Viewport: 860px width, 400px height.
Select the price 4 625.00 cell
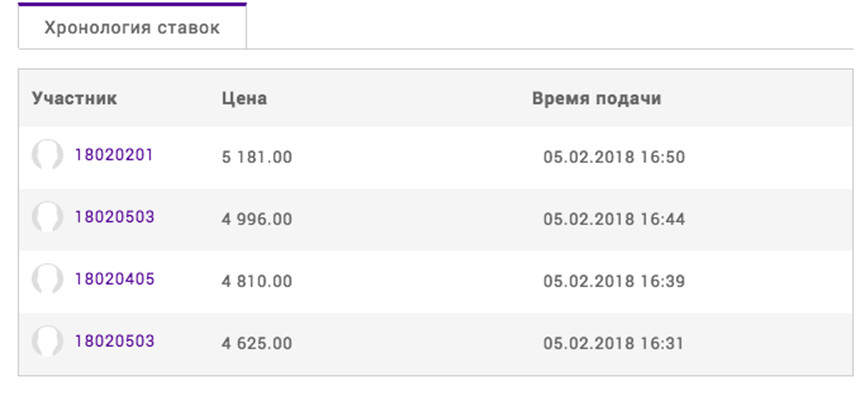[257, 343]
